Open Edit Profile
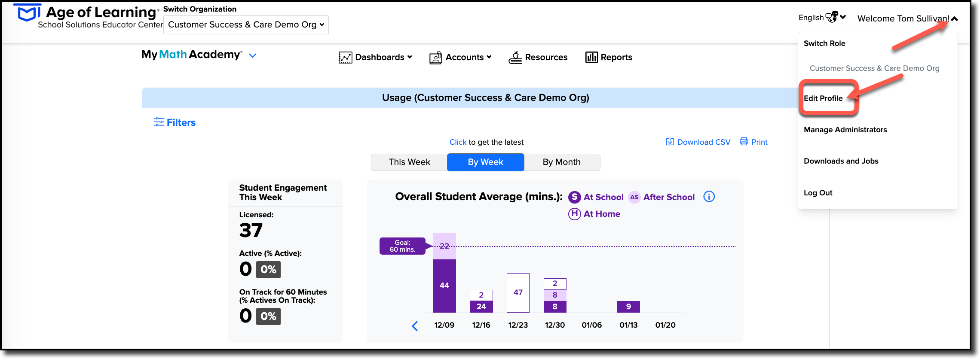This screenshot has height=359, width=980. coord(823,98)
